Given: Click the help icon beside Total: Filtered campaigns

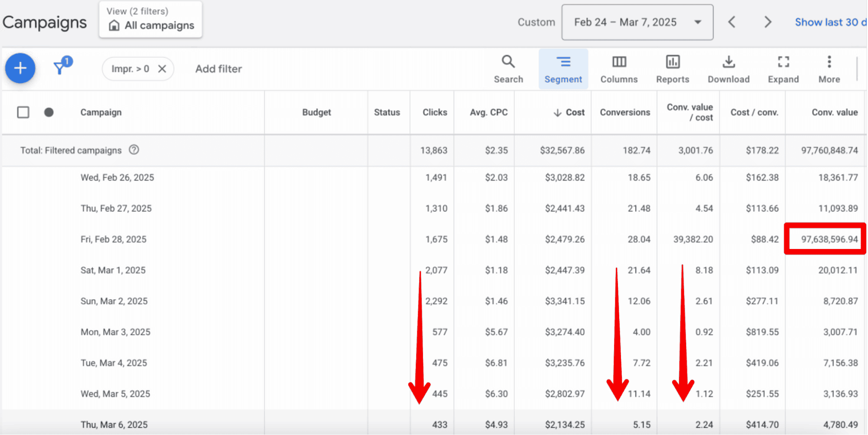Looking at the screenshot, I should 134,150.
